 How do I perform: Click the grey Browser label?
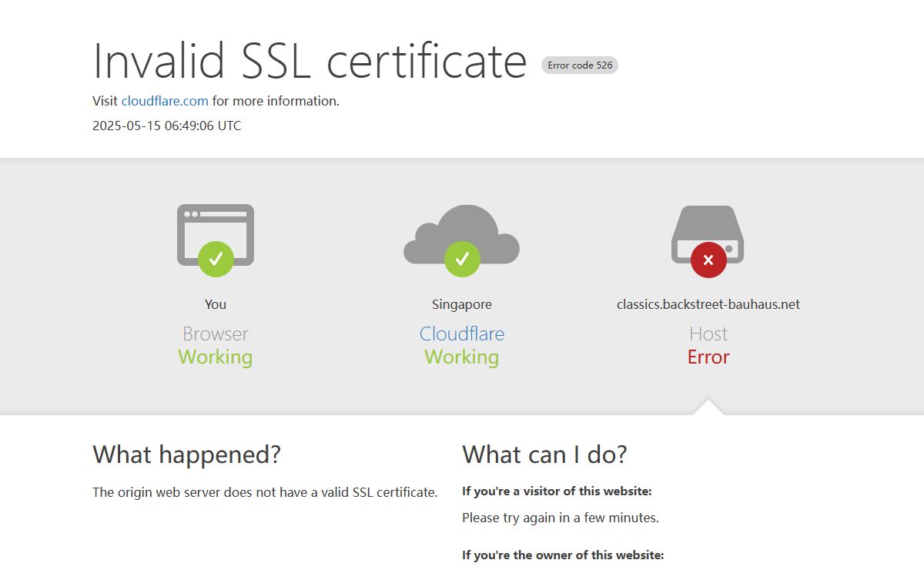(216, 334)
